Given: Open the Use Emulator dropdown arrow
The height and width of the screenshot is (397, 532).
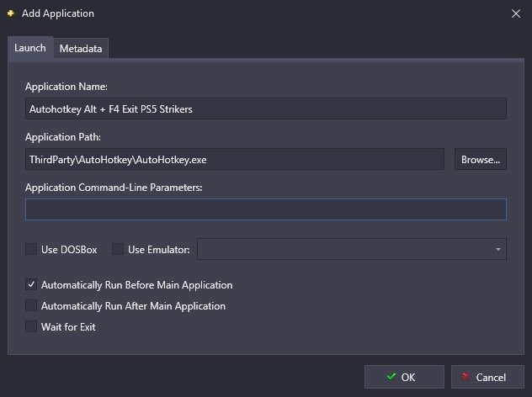Looking at the screenshot, I should point(497,249).
